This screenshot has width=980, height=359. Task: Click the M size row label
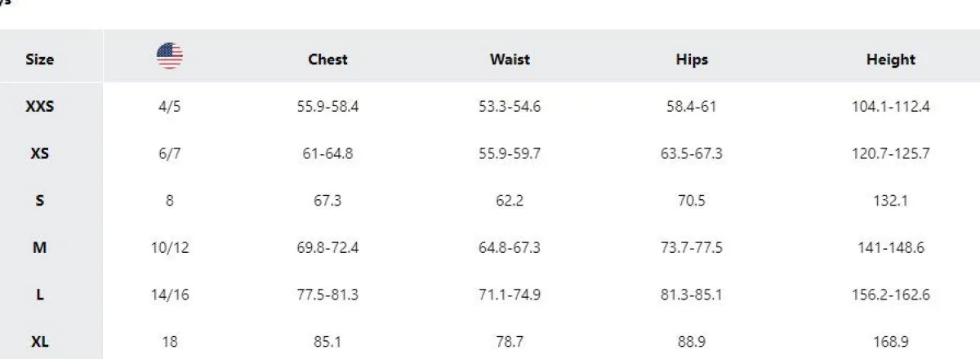click(x=39, y=248)
